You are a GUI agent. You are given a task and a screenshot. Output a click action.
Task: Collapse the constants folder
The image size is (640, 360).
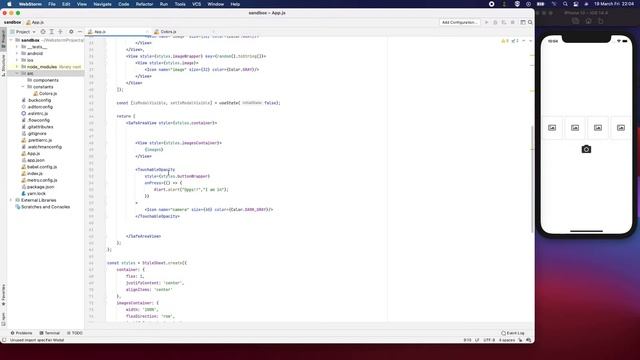click(x=23, y=87)
